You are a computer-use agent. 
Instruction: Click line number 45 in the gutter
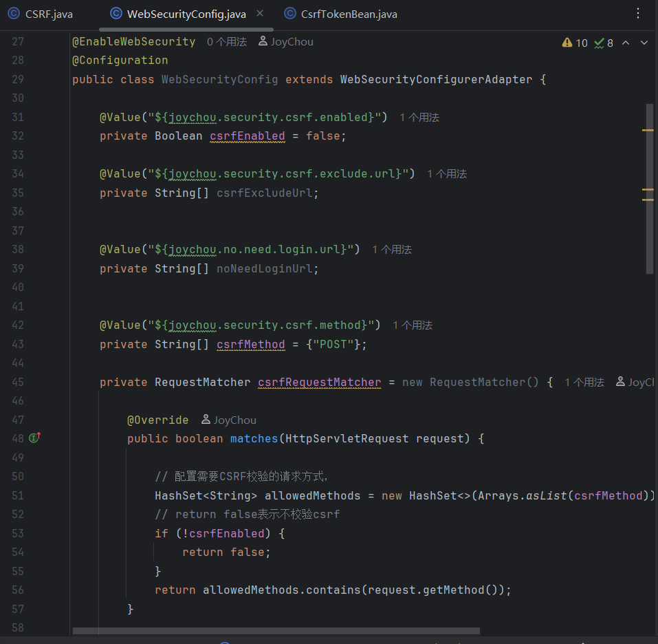pos(18,382)
